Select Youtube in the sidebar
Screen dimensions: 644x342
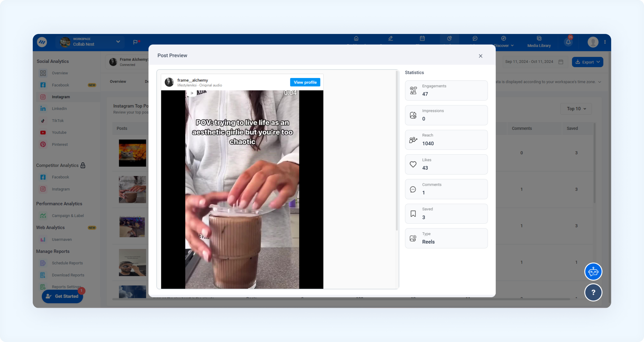(59, 132)
